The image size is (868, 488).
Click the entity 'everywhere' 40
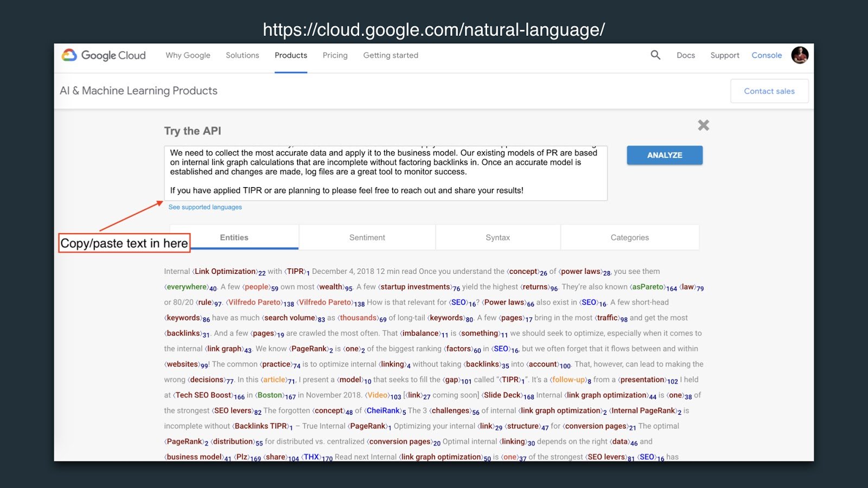tap(190, 287)
